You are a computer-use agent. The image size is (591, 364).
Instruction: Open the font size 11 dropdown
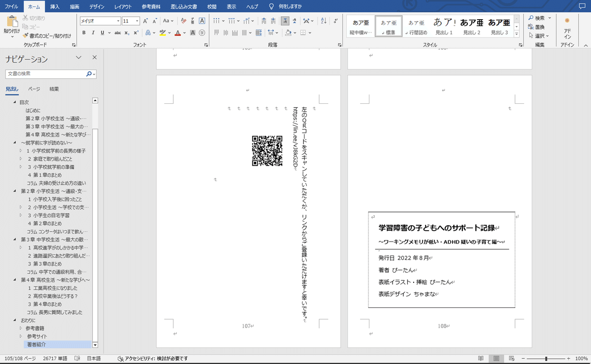click(137, 21)
